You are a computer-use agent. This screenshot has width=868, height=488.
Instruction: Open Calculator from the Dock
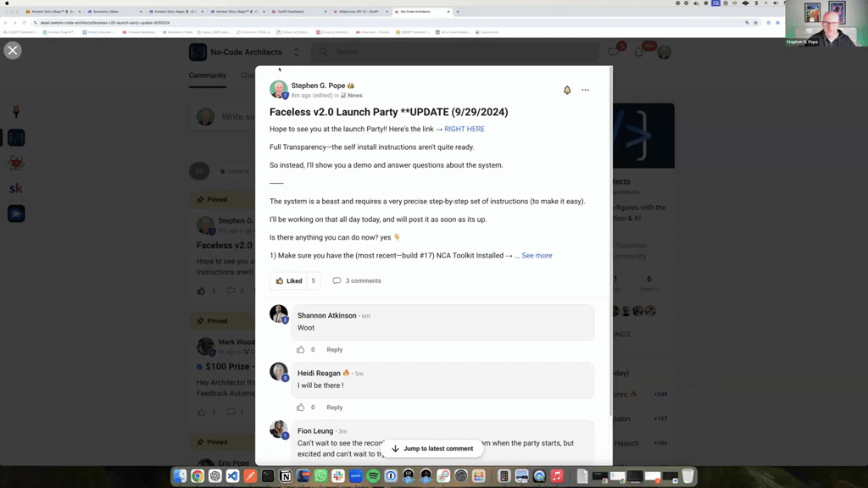504,476
